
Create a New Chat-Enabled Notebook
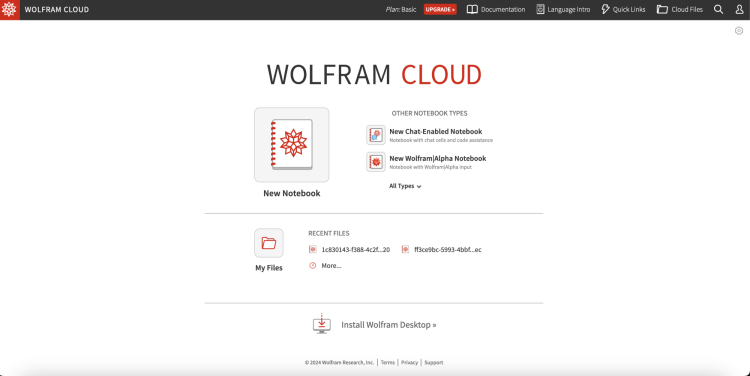(x=436, y=132)
